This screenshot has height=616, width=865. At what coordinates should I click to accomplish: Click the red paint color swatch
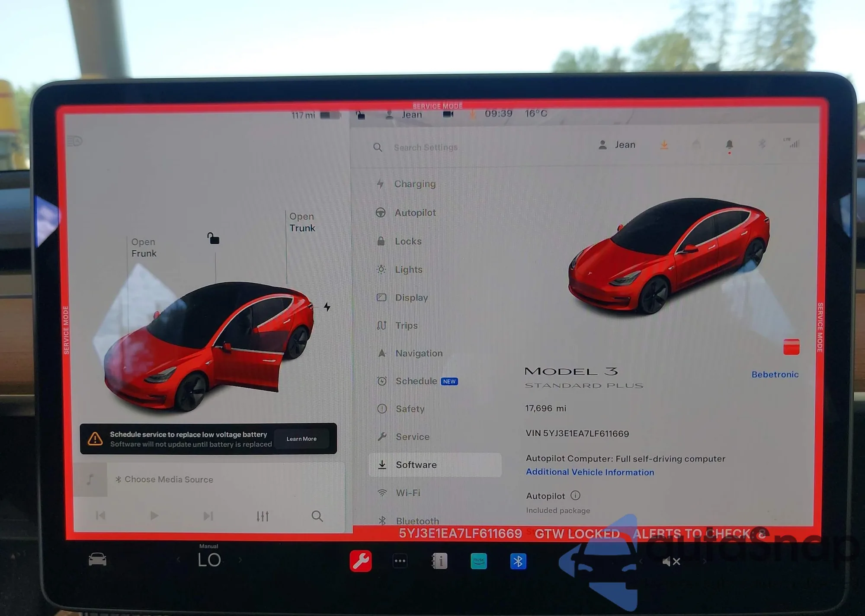pyautogui.click(x=791, y=347)
